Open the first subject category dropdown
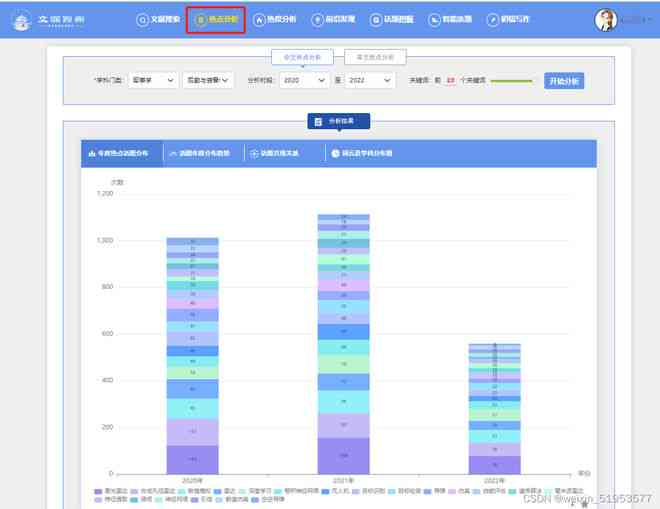 pos(153,80)
